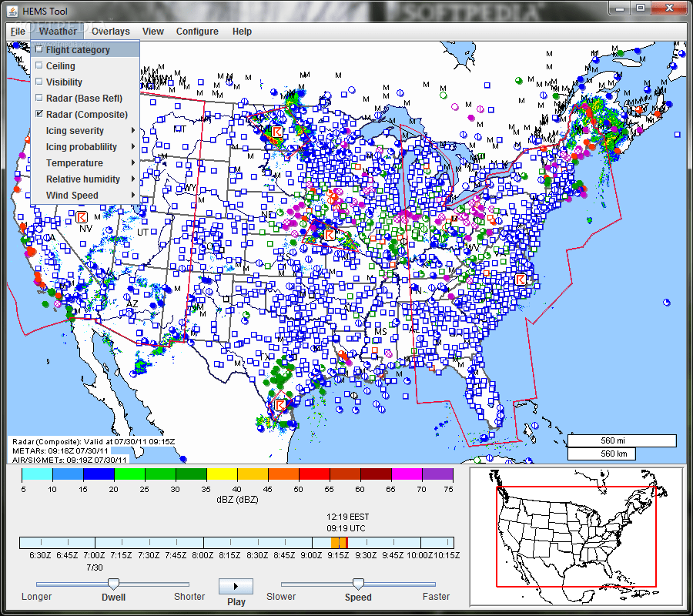693x616 pixels.
Task: Click the Speed slider handle
Action: [358, 584]
